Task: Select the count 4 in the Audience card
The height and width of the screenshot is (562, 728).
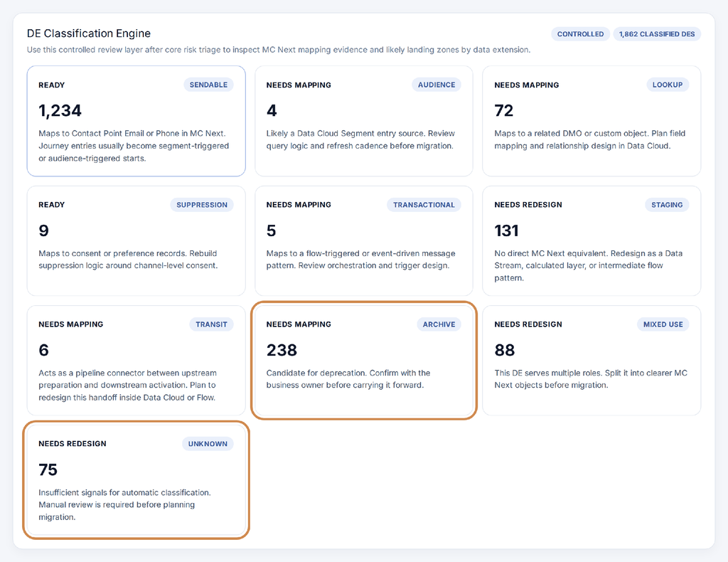Action: [x=272, y=110]
